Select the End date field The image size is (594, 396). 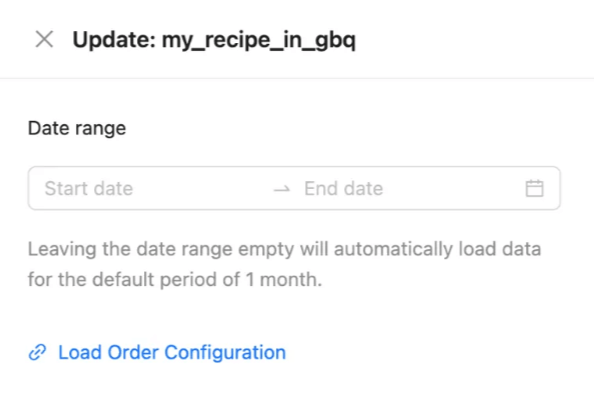411,188
